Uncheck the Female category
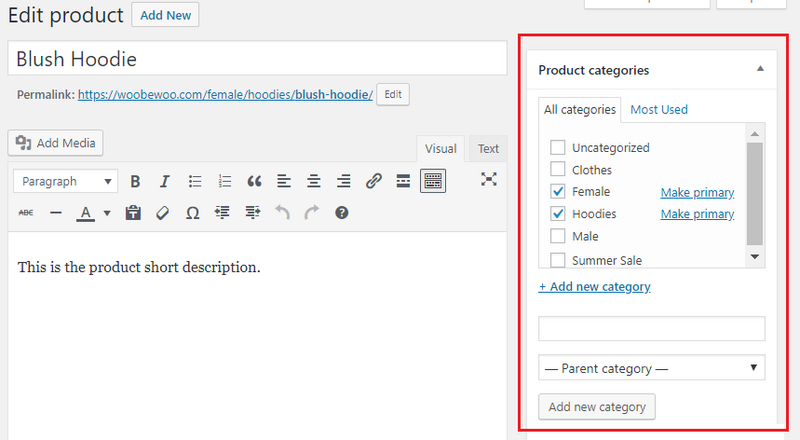Screen dimensions: 800x440 coord(558,191)
